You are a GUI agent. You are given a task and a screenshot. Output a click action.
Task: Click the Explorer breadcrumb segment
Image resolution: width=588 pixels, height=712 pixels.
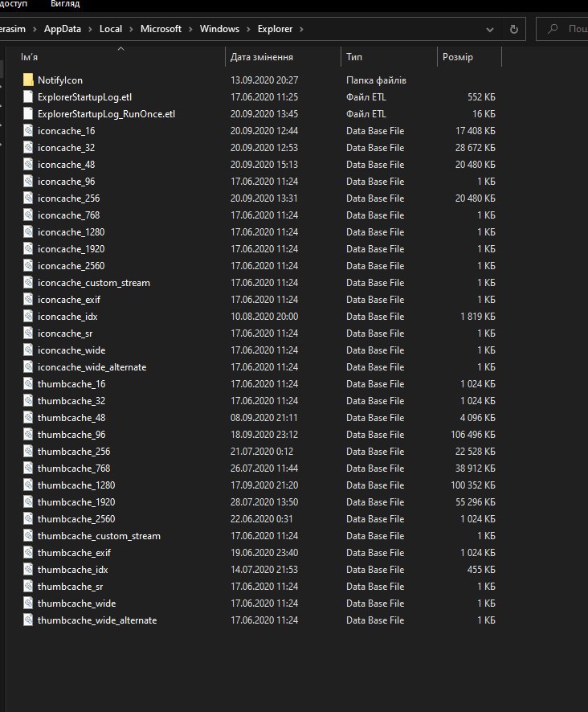click(275, 29)
